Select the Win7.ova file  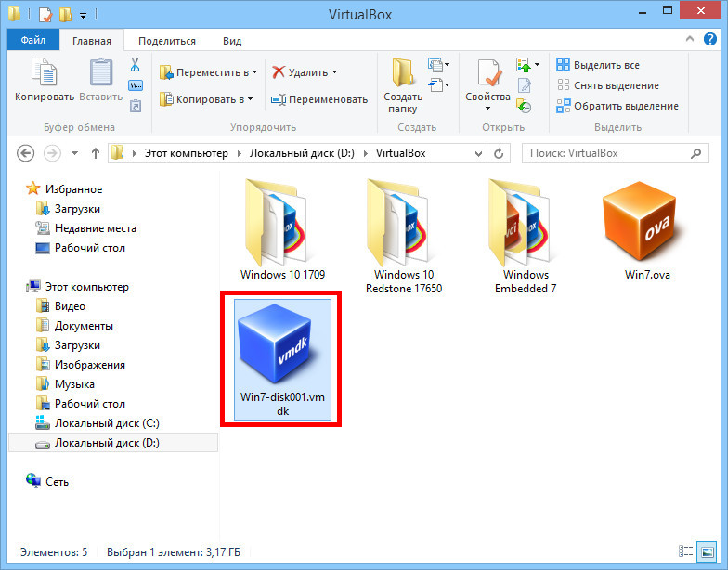tap(646, 230)
